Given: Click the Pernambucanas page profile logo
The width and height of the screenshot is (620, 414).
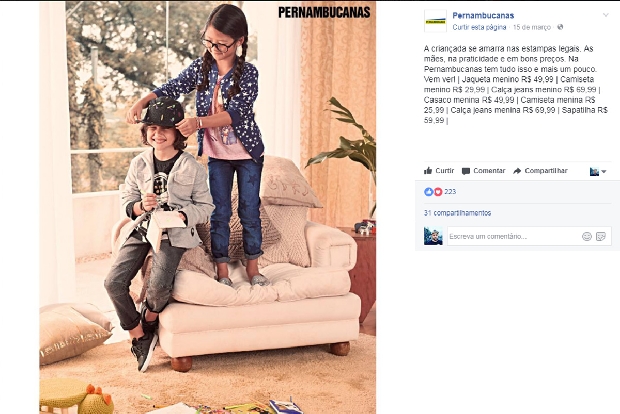Looking at the screenshot, I should click(435, 21).
